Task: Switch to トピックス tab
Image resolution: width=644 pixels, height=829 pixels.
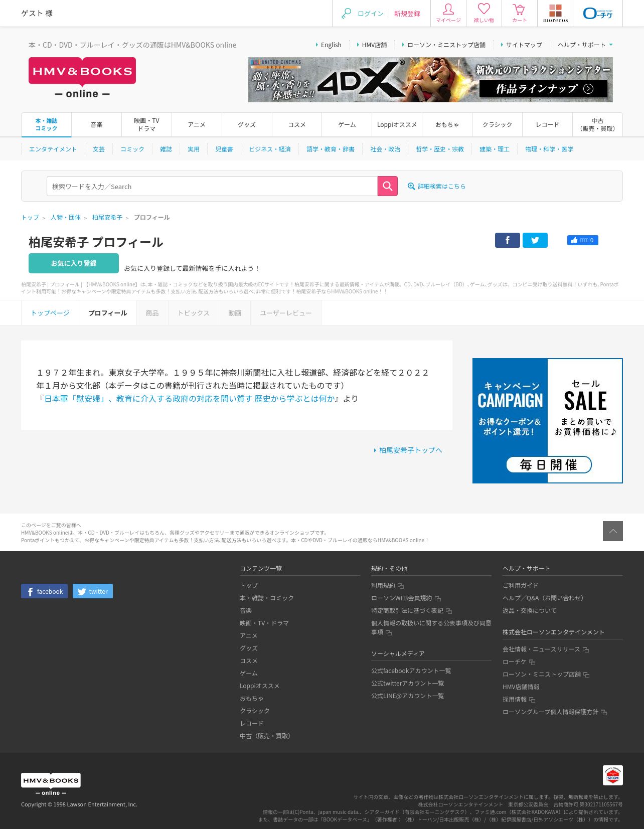Action: (194, 313)
